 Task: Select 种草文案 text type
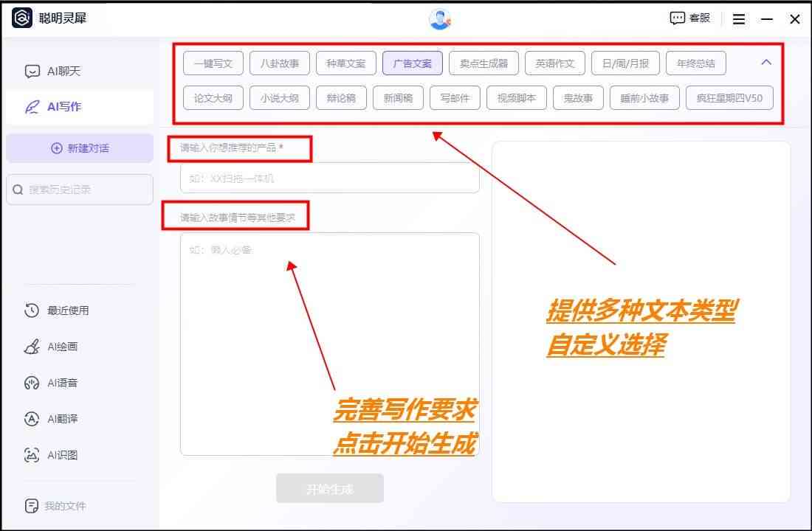[346, 63]
